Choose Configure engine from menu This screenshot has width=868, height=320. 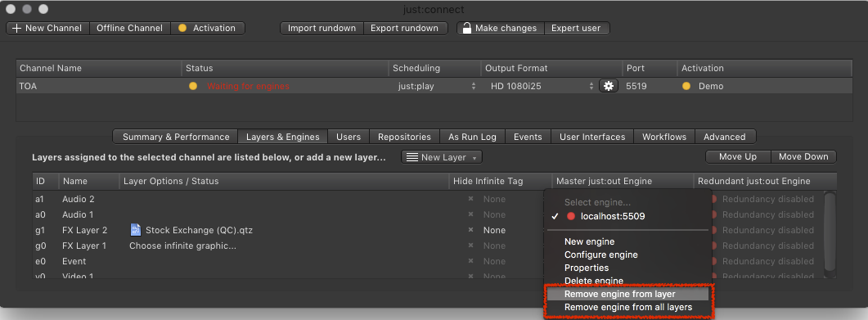[x=627, y=255]
